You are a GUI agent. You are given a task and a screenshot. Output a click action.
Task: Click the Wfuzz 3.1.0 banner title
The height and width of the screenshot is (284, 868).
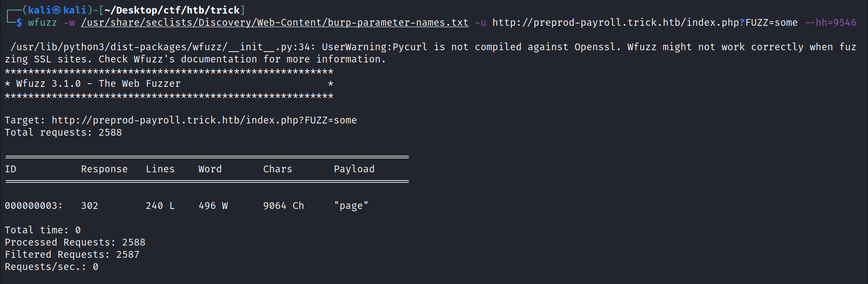tap(98, 84)
